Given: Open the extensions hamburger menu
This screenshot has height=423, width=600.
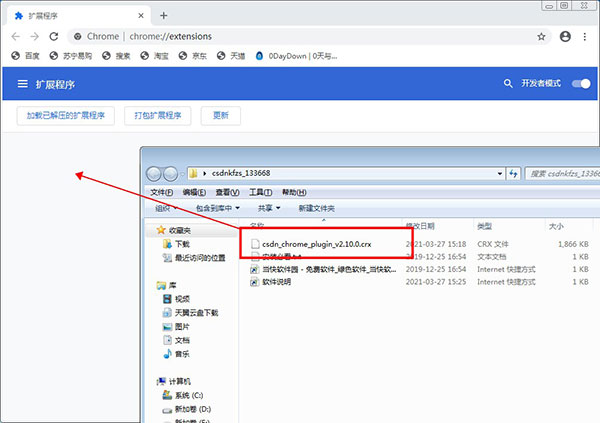Looking at the screenshot, I should pyautogui.click(x=23, y=84).
